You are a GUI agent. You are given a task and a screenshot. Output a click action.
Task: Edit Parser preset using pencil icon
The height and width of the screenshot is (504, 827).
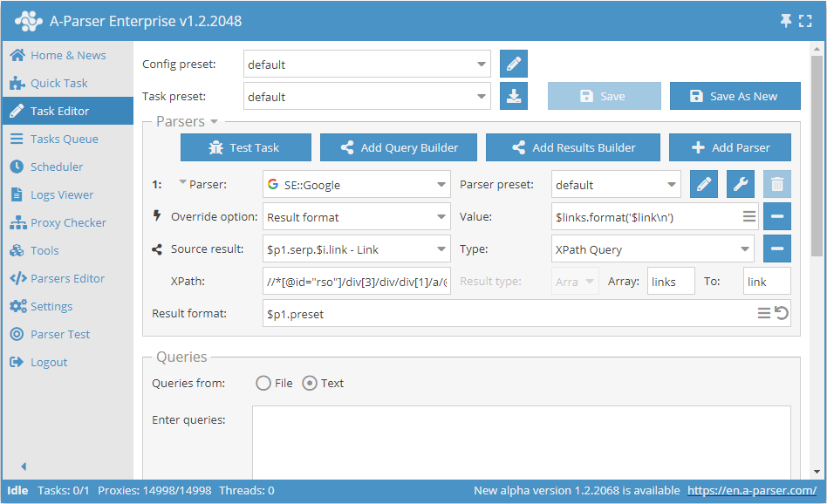(703, 184)
